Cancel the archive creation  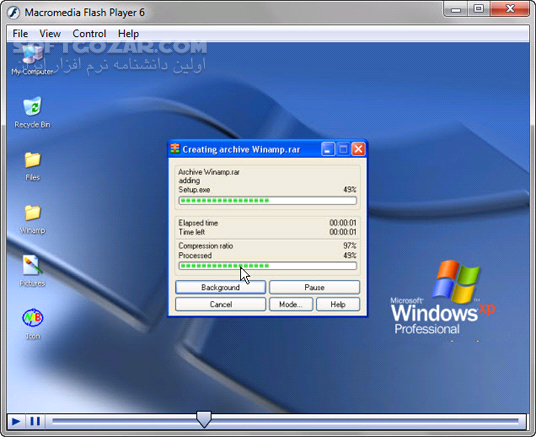[x=220, y=304]
